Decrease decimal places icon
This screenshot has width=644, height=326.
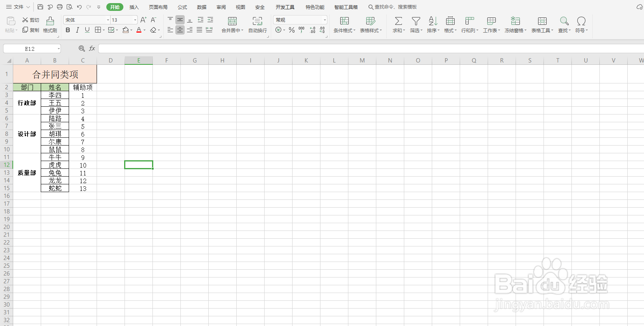pyautogui.click(x=322, y=30)
